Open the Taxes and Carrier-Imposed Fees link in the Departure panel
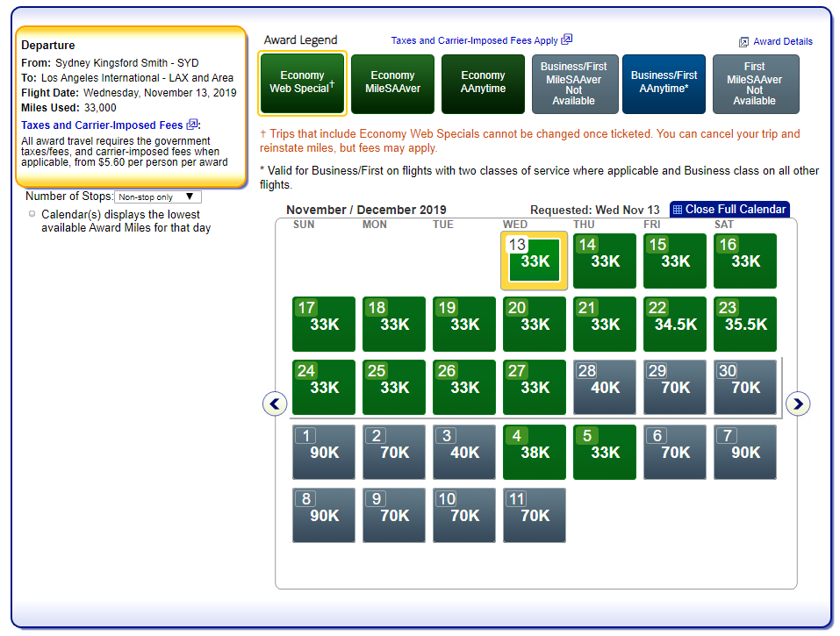The width and height of the screenshot is (840, 636). tap(102, 125)
